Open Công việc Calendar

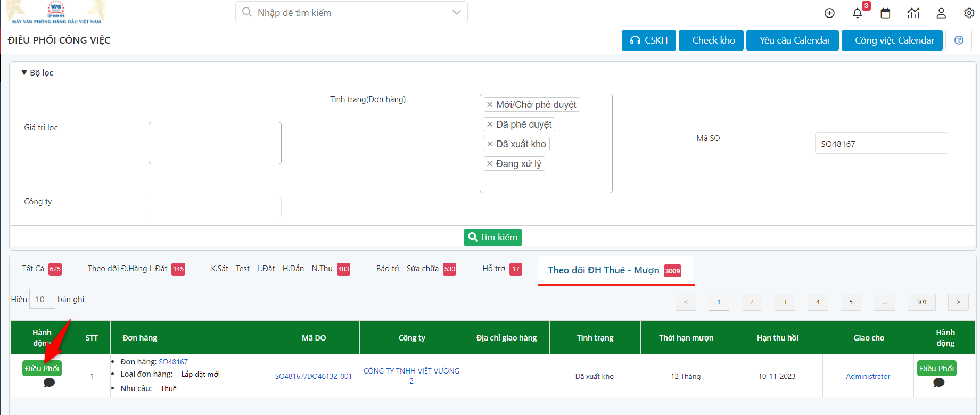point(892,40)
